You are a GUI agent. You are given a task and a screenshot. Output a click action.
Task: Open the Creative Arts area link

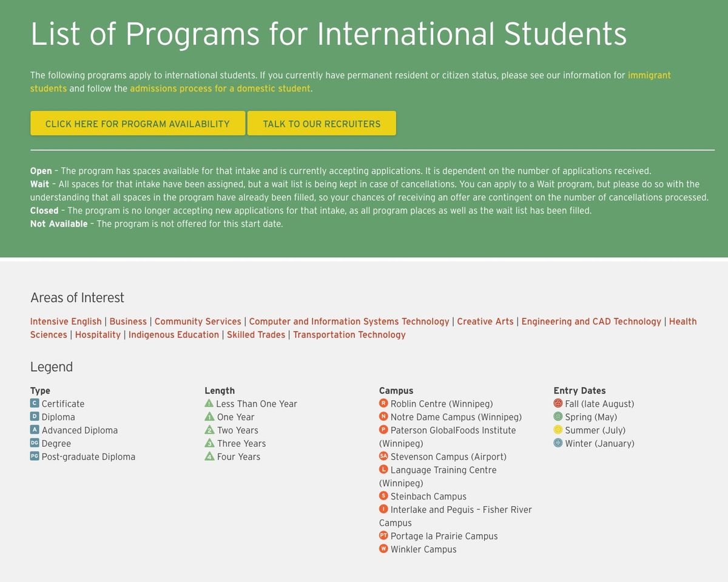485,321
